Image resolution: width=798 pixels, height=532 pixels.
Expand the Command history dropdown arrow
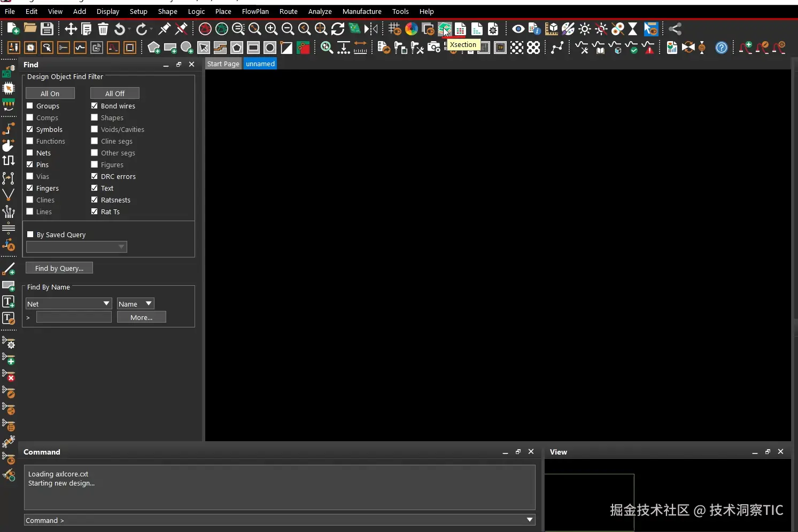click(x=530, y=520)
